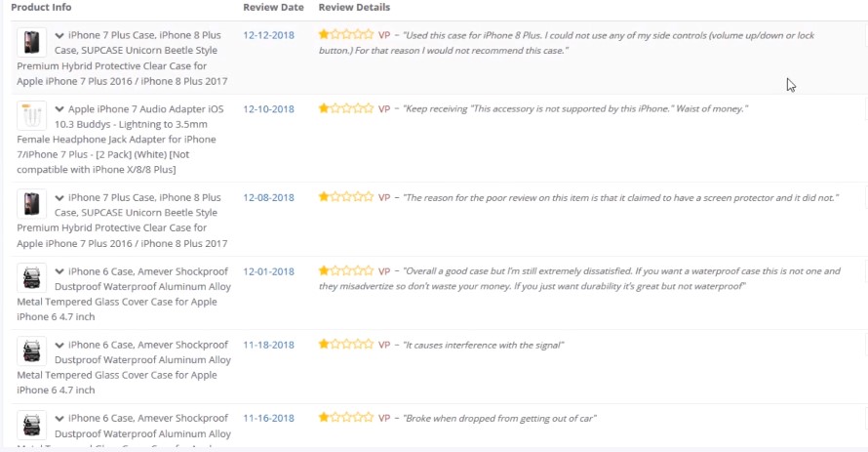Screen dimensions: 868x452
Task: Expand the 12-01-2018 Amever case chevron
Action: (59, 271)
